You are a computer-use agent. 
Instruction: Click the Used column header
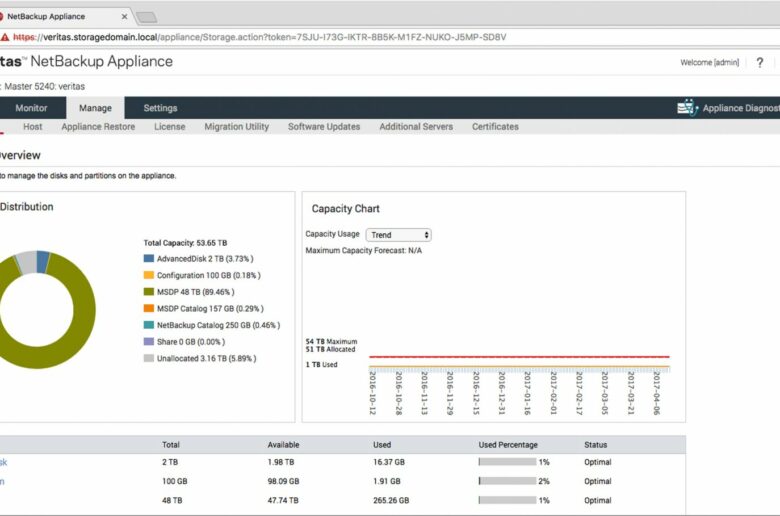[x=382, y=445]
